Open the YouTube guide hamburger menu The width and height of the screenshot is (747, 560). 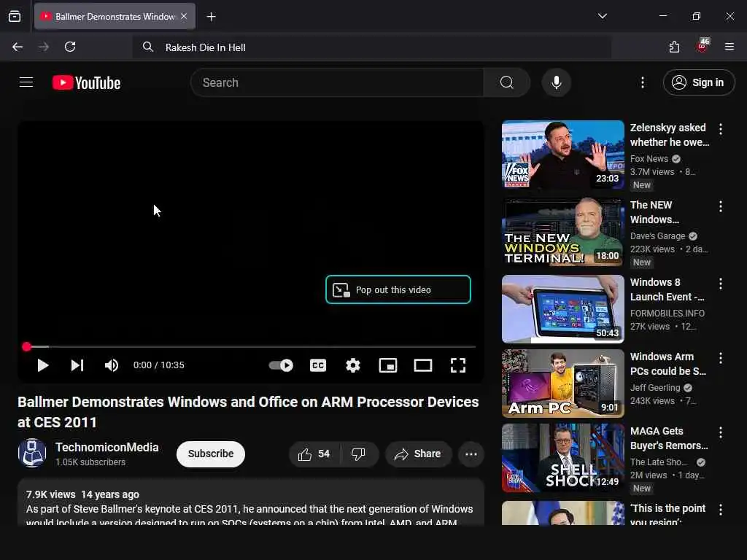(x=26, y=82)
